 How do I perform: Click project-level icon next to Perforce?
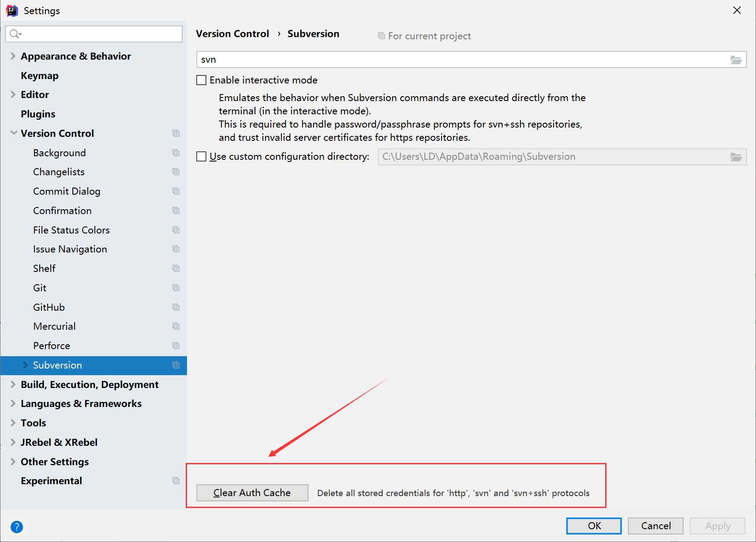176,346
